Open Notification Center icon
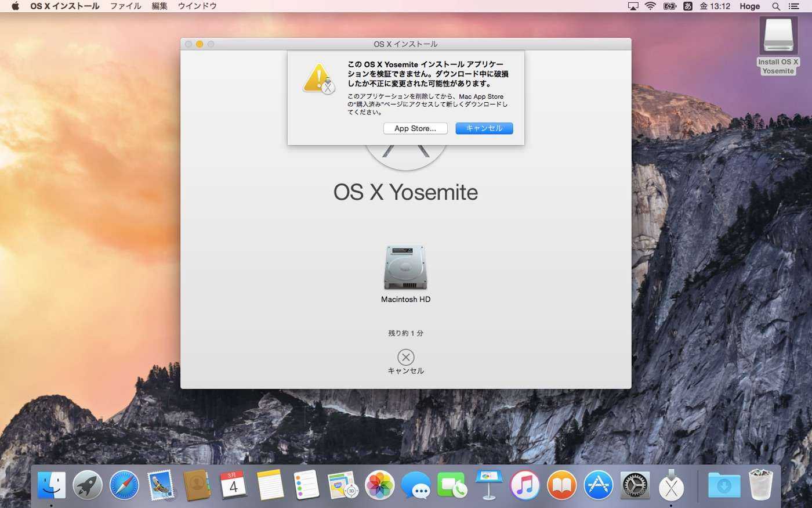Image resolution: width=812 pixels, height=508 pixels. point(794,6)
